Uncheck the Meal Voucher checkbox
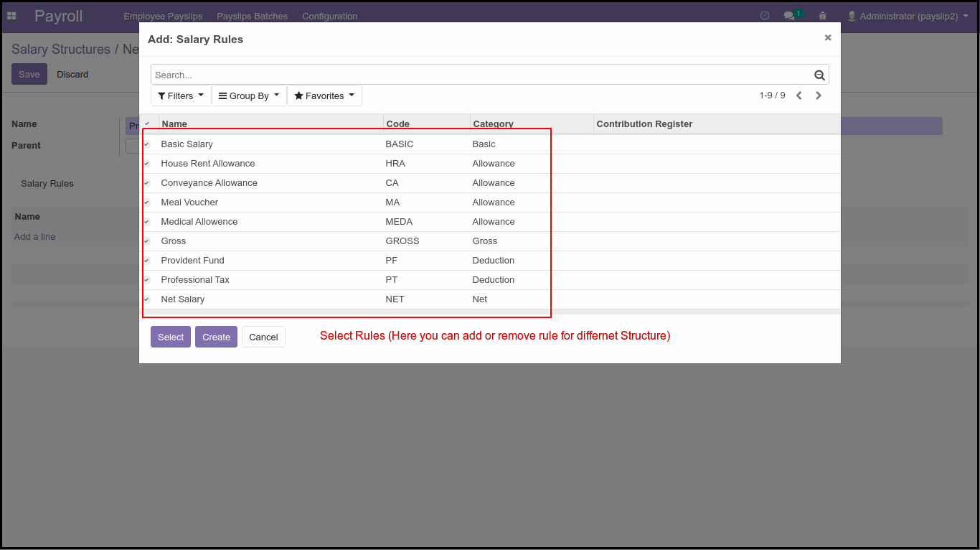980x550 pixels. (147, 202)
